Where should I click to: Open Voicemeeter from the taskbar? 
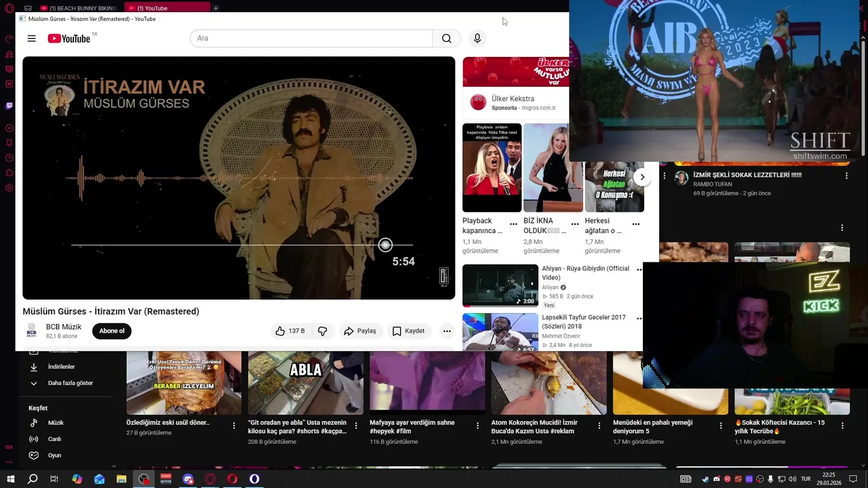[x=165, y=479]
